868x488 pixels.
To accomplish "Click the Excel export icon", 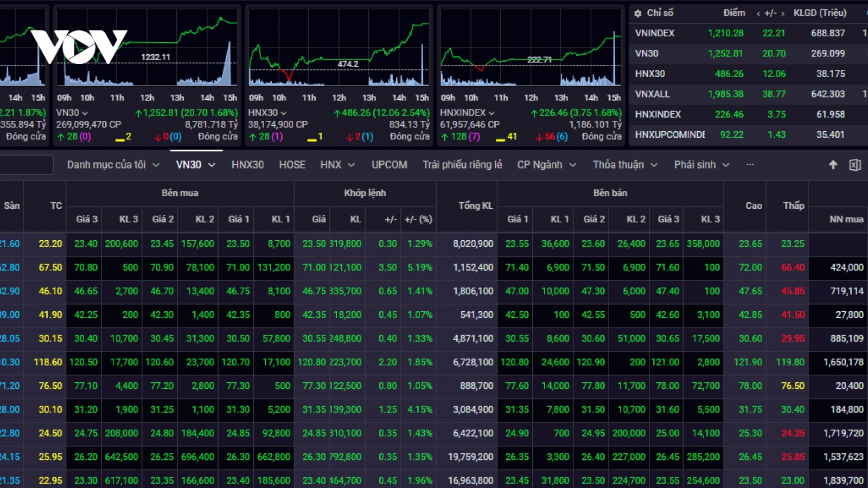I will tap(855, 165).
